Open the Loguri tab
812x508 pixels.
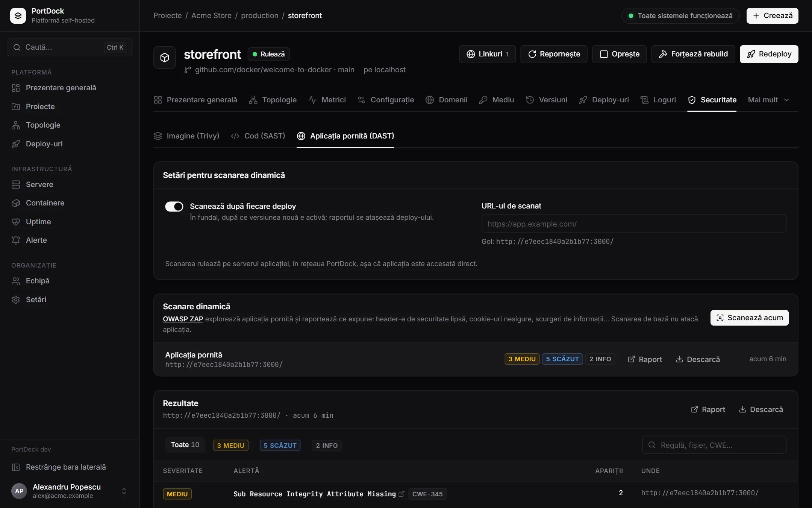click(x=658, y=100)
